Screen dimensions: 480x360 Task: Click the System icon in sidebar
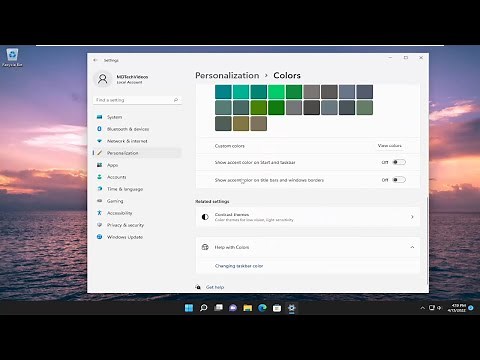pos(99,117)
